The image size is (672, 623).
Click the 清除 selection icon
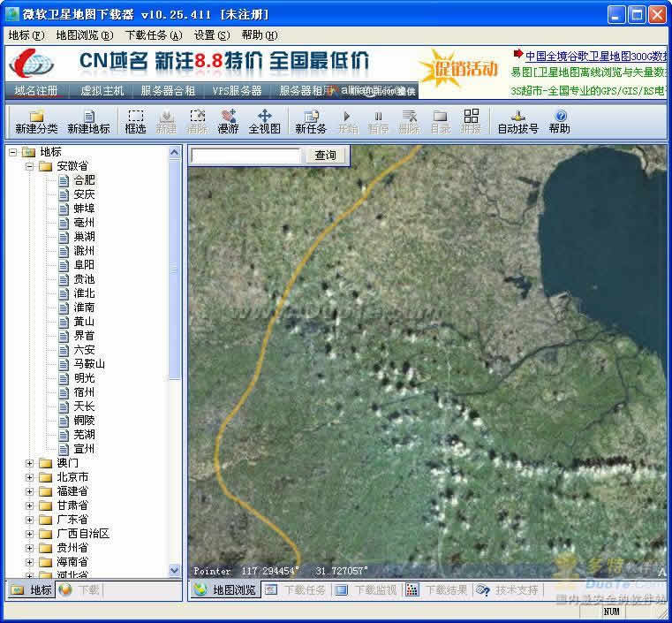[197, 122]
